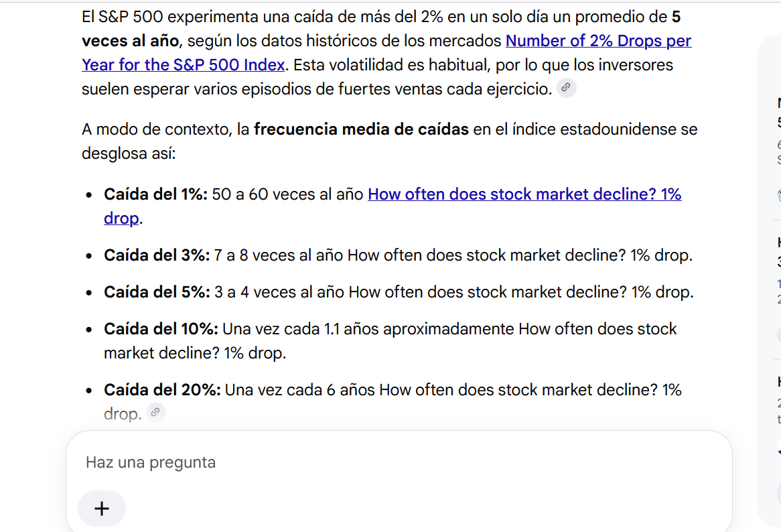
Task: Open 'Number of 2% Drops per' link
Action: pos(598,41)
